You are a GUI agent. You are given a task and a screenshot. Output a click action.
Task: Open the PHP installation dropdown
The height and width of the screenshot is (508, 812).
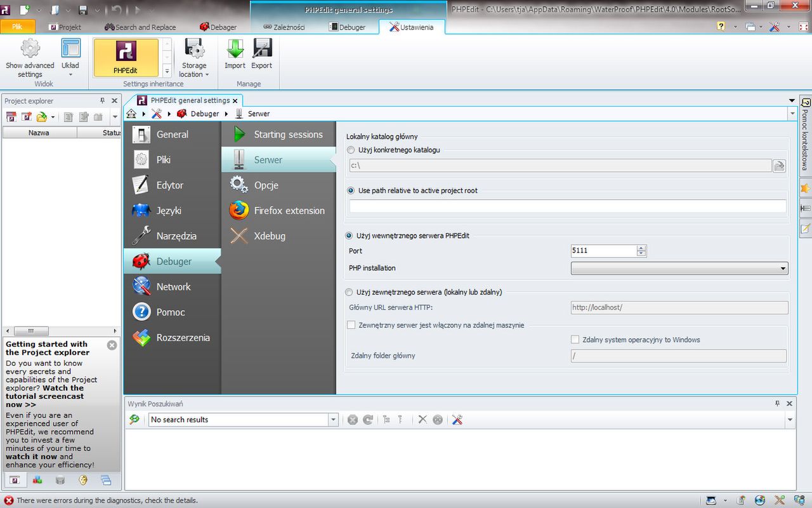(679, 269)
